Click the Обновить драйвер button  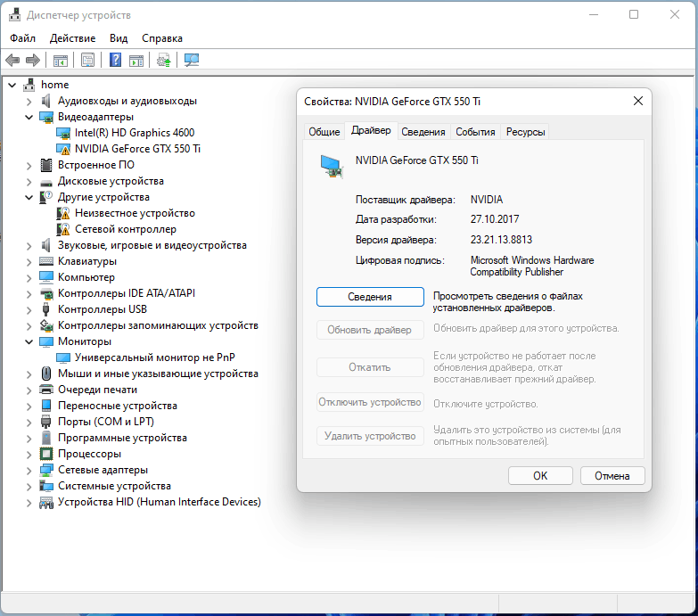(x=370, y=330)
